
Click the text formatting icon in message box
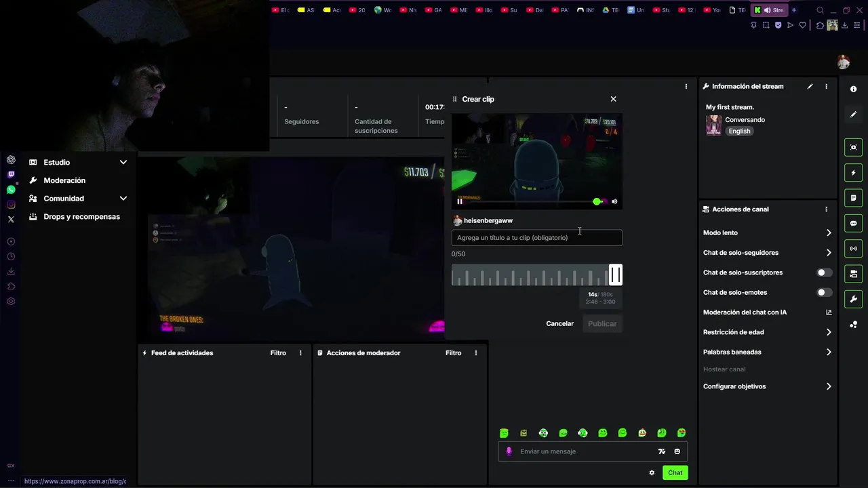tap(662, 451)
